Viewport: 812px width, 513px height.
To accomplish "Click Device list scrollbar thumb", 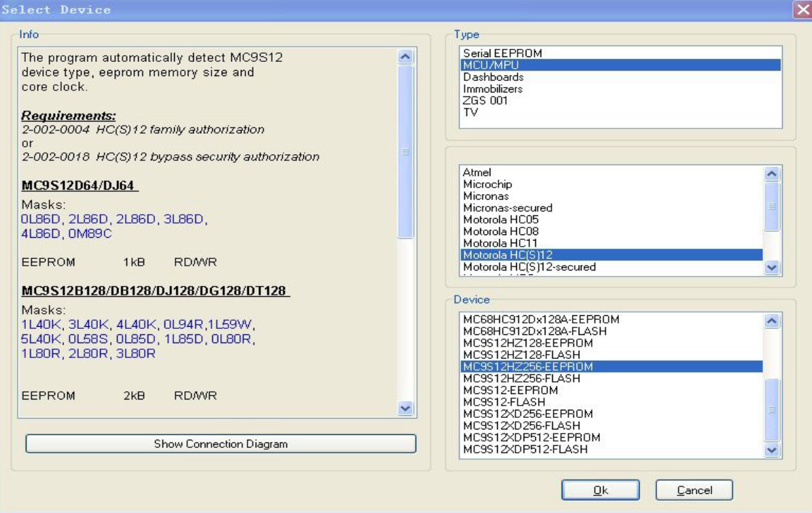I will [772, 410].
